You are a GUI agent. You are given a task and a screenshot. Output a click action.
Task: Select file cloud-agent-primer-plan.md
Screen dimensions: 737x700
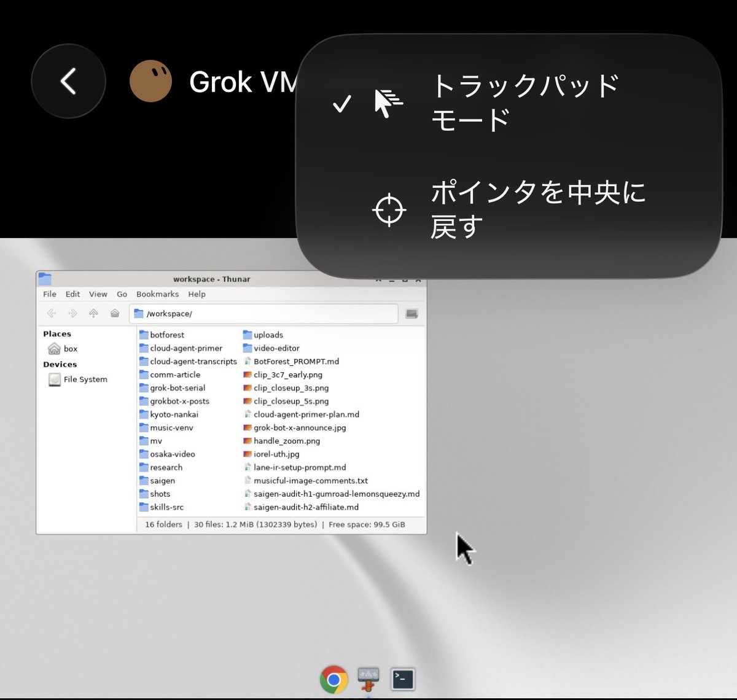click(x=301, y=414)
